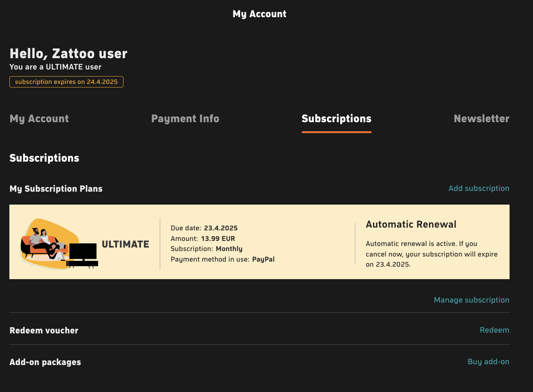Click the Hello, Zattoo user greeting
This screenshot has width=533, height=392.
click(x=68, y=53)
